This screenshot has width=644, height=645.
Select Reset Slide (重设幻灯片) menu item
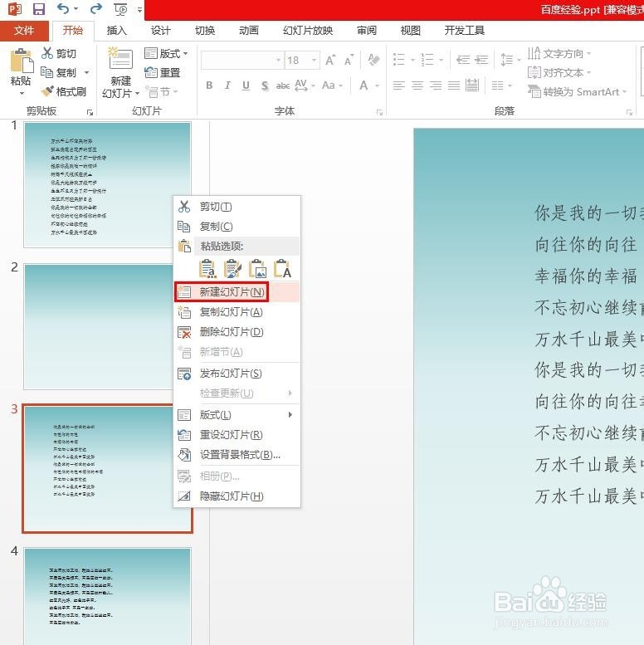click(237, 435)
